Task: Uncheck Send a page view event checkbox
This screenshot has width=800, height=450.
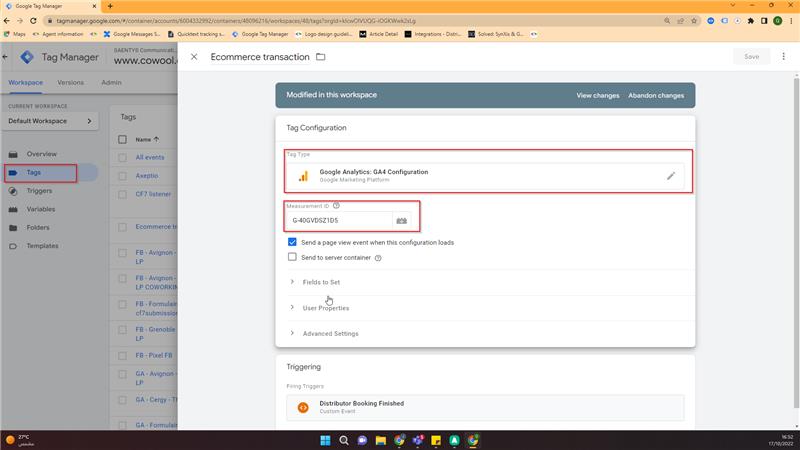Action: click(x=292, y=242)
